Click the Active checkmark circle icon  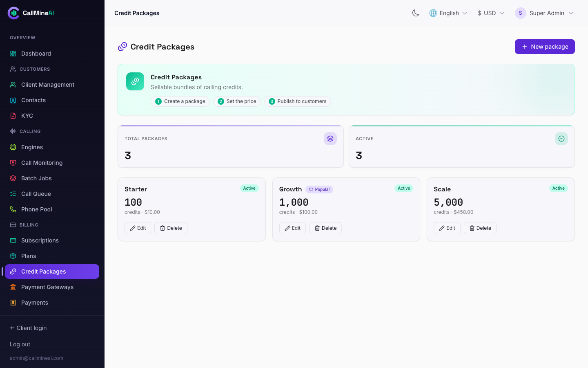coord(561,139)
